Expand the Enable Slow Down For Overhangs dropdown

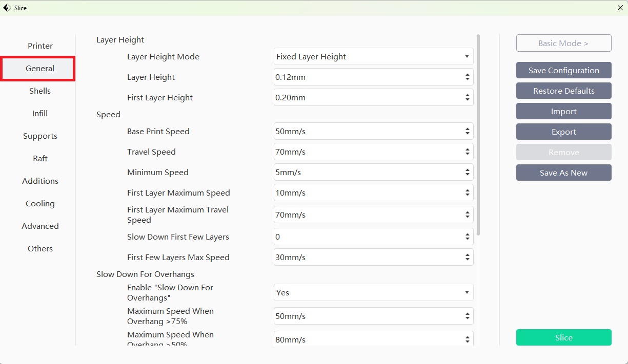click(373, 293)
